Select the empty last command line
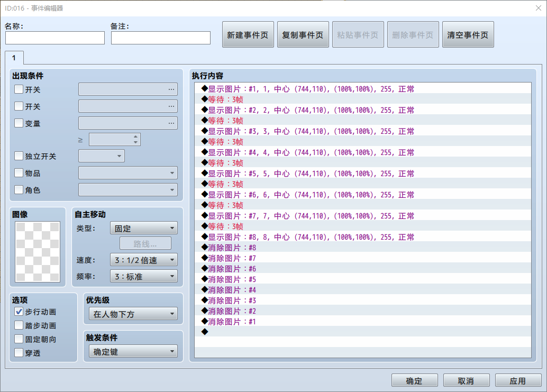547x392 pixels. [363, 332]
